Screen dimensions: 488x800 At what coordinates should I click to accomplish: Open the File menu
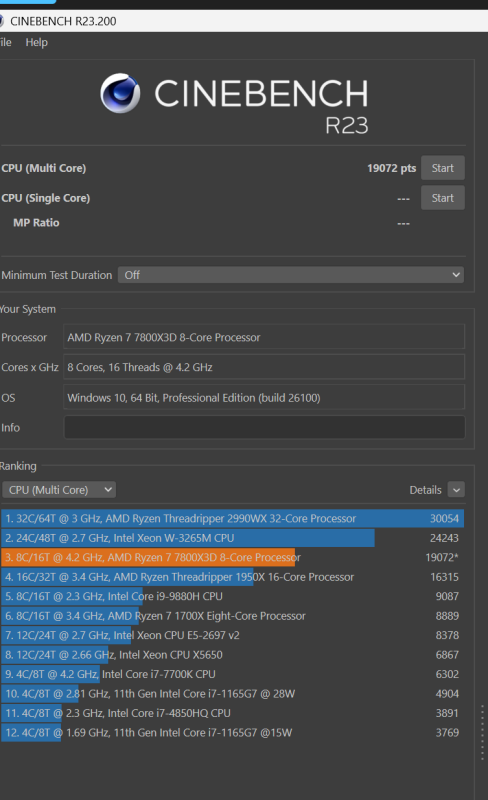coord(6,42)
